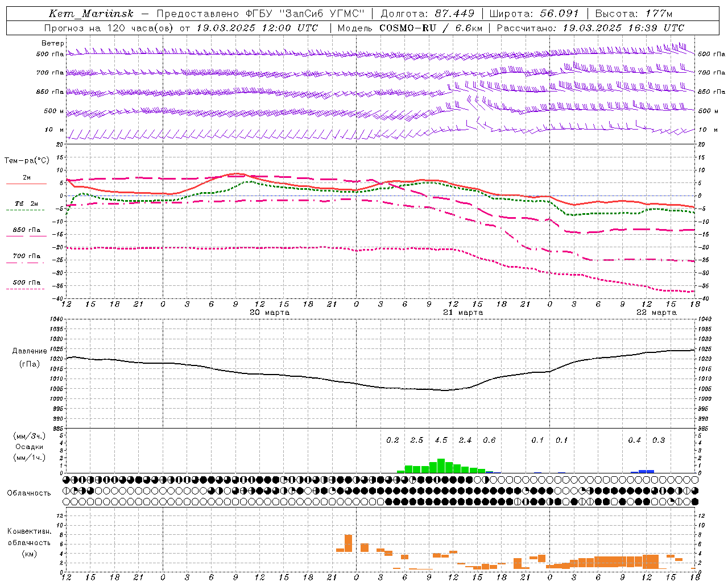
Task: Click the "(гПа)" unit under Давление
Action: point(30,364)
